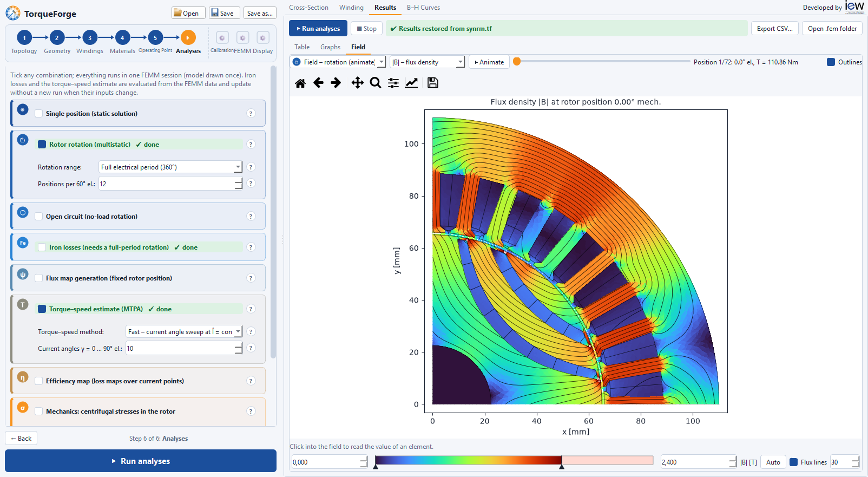Image resolution: width=868 pixels, height=477 pixels.
Task: Toggle the Flux lines checkbox
Action: [x=793, y=462]
